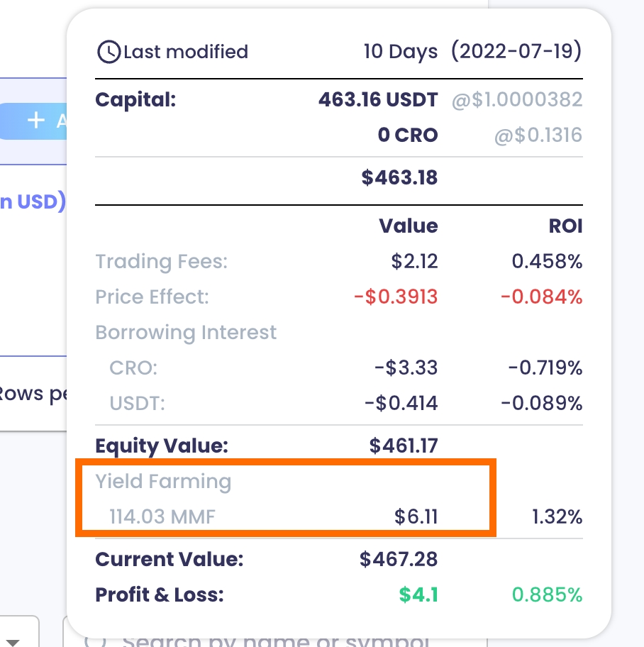This screenshot has width=644, height=647.
Task: Click the plus icon on blue button
Action: click(36, 120)
